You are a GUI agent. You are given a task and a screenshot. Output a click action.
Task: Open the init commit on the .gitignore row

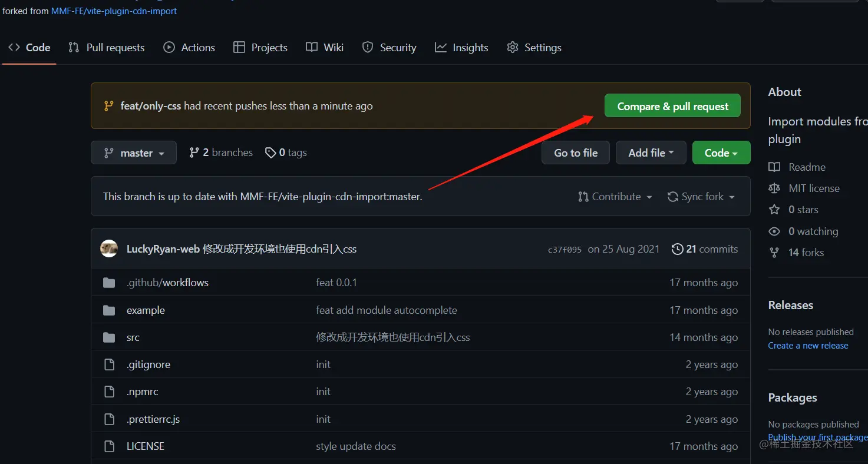[x=324, y=364]
